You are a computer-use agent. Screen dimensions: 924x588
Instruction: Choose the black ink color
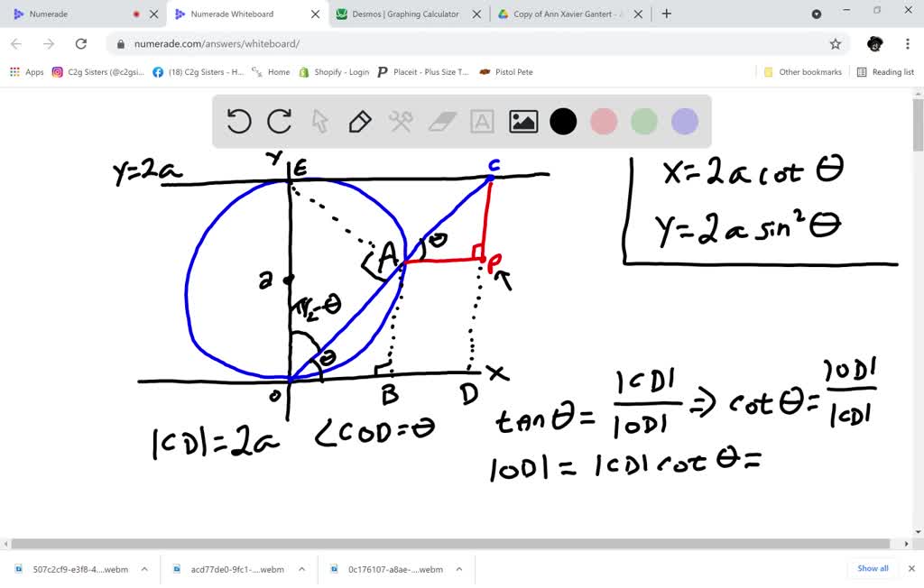point(562,121)
